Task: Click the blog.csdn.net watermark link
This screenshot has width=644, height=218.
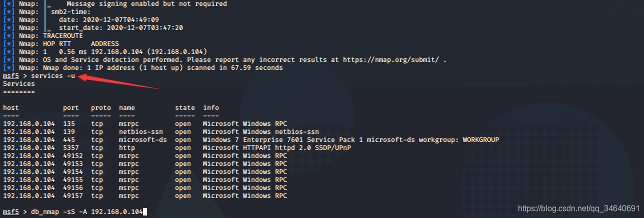Action: pos(578,208)
